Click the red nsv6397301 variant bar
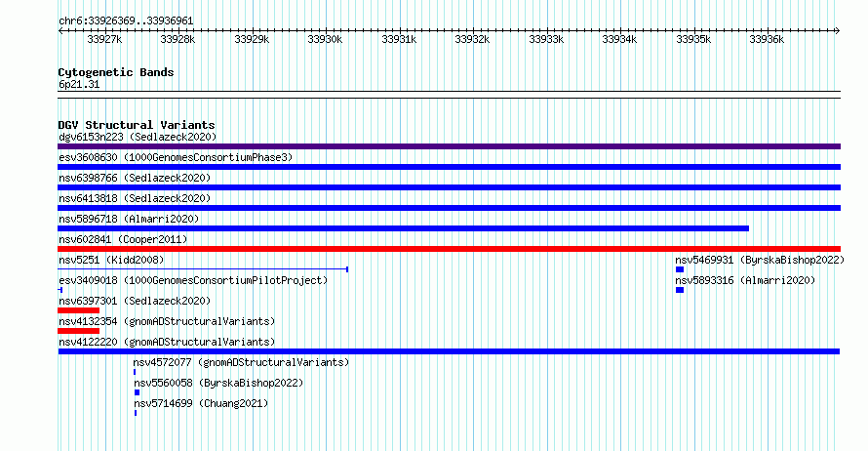This screenshot has height=451, width=868. pyautogui.click(x=79, y=310)
